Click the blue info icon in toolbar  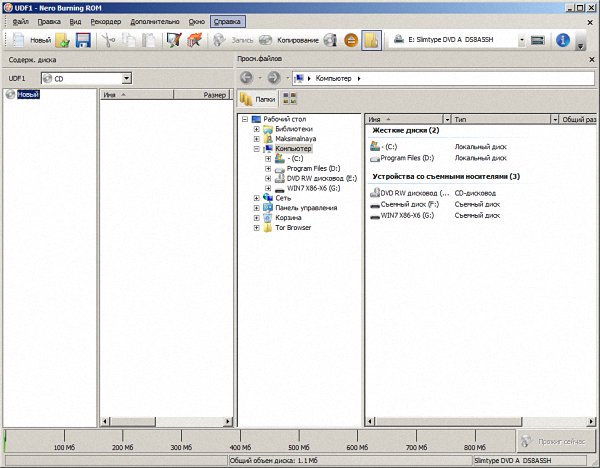click(562, 41)
